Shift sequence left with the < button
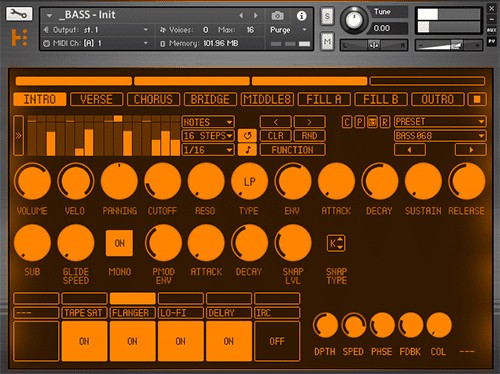 pos(276,122)
